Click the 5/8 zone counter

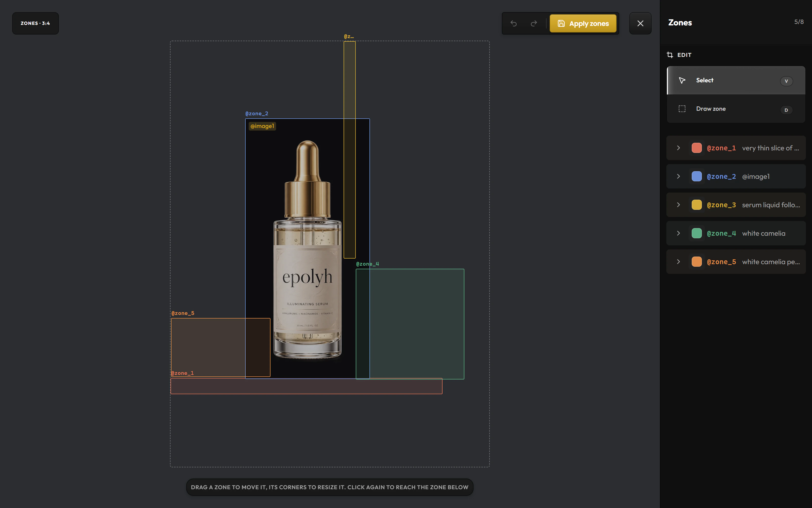pos(799,22)
